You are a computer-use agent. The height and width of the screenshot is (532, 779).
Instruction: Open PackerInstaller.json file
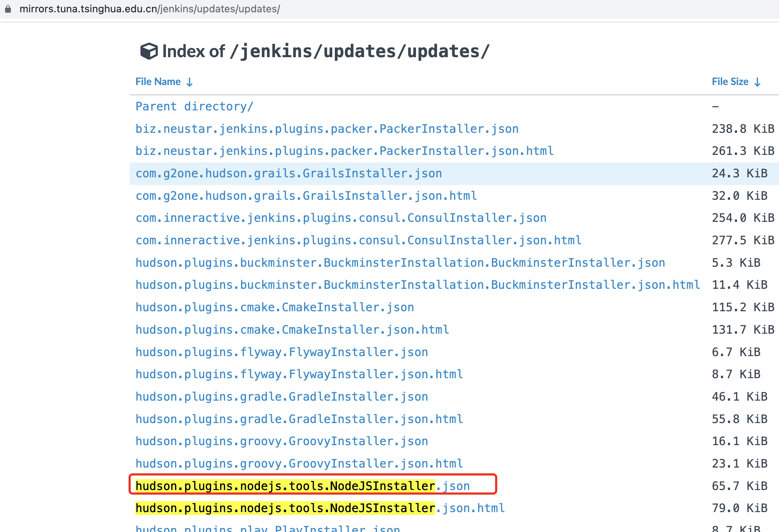click(327, 129)
